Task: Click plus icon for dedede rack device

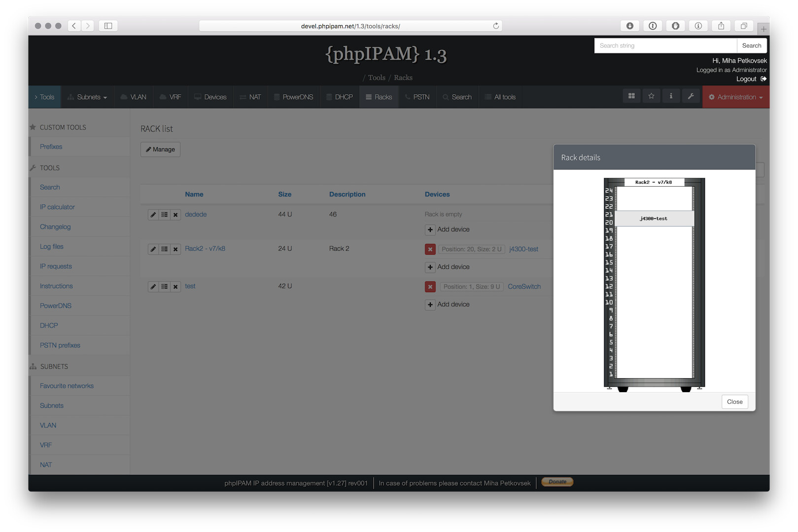Action: [430, 230]
